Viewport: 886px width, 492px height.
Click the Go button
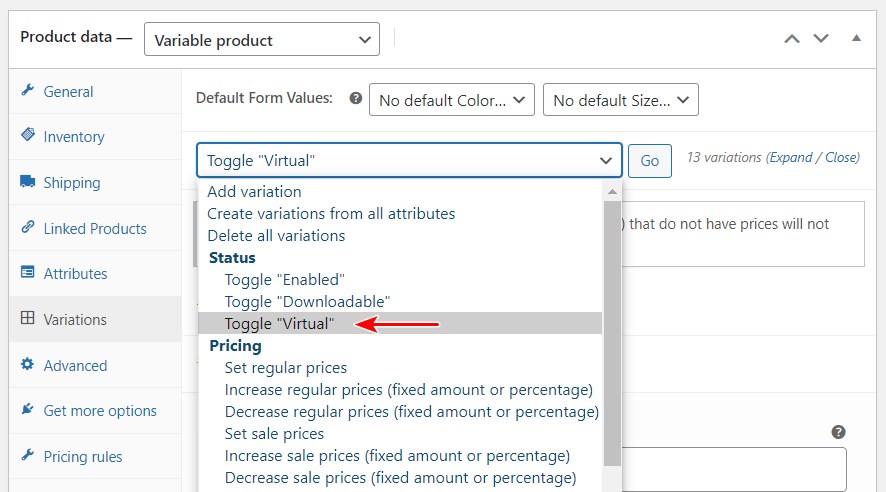(x=650, y=161)
